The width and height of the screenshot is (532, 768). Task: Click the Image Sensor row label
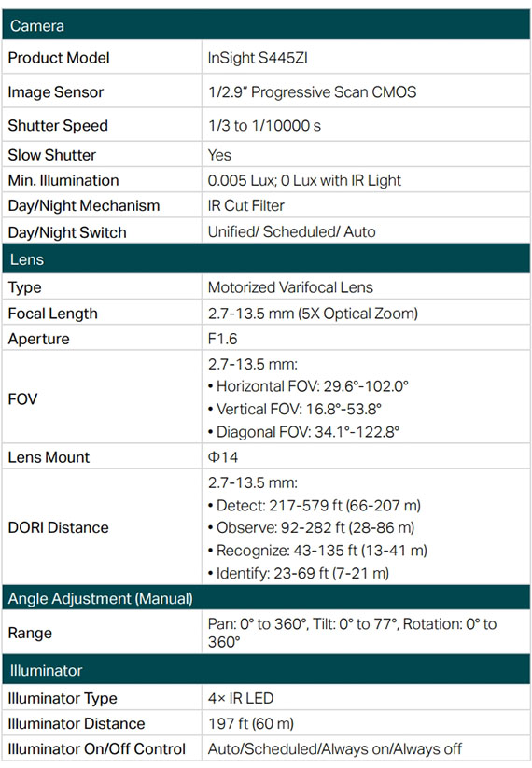[x=56, y=92]
